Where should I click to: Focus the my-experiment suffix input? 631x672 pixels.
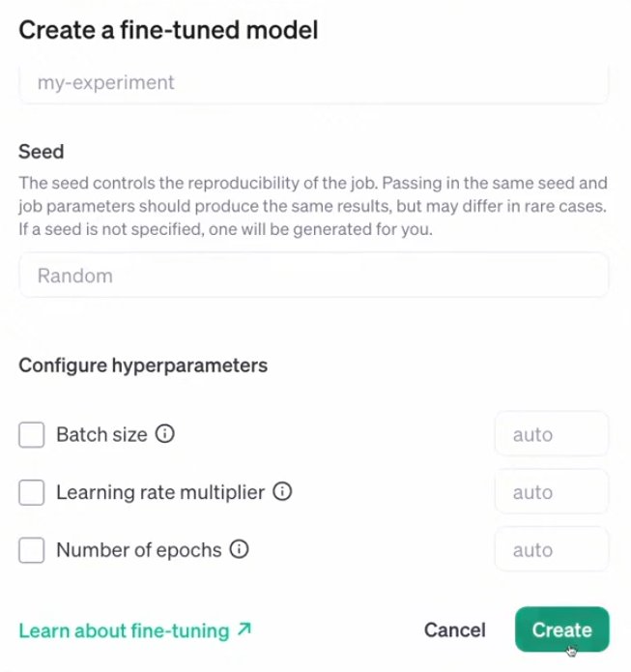pos(314,82)
